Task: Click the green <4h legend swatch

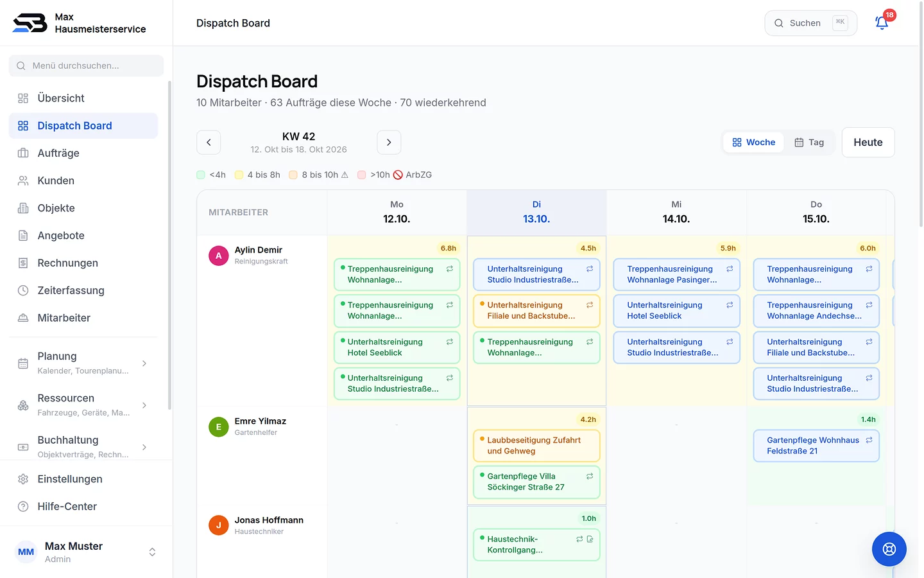Action: [201, 175]
